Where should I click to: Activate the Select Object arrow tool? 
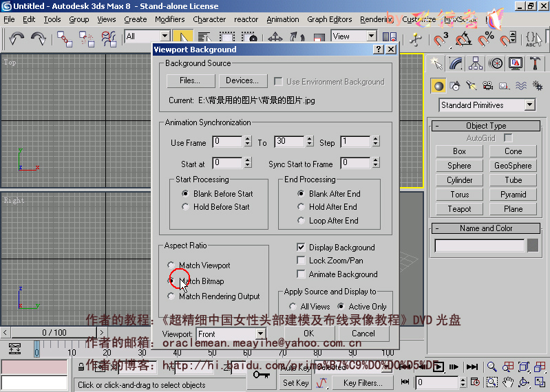(x=183, y=38)
